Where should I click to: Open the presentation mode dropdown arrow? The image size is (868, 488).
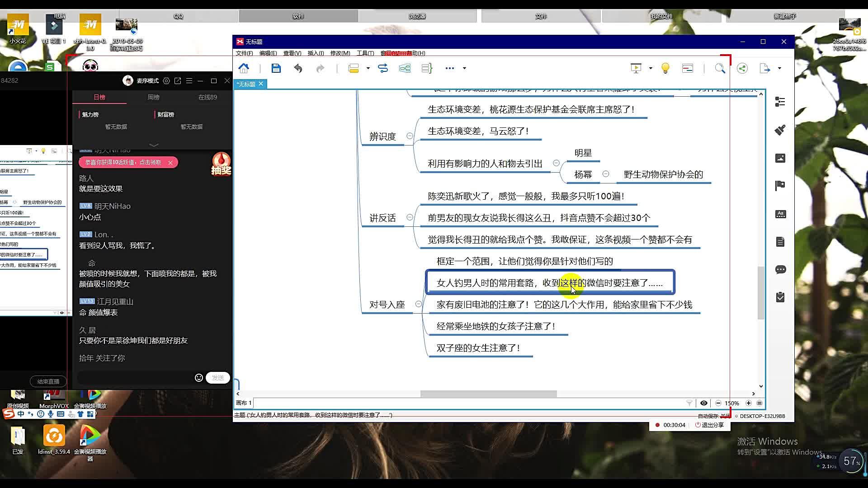(x=651, y=68)
